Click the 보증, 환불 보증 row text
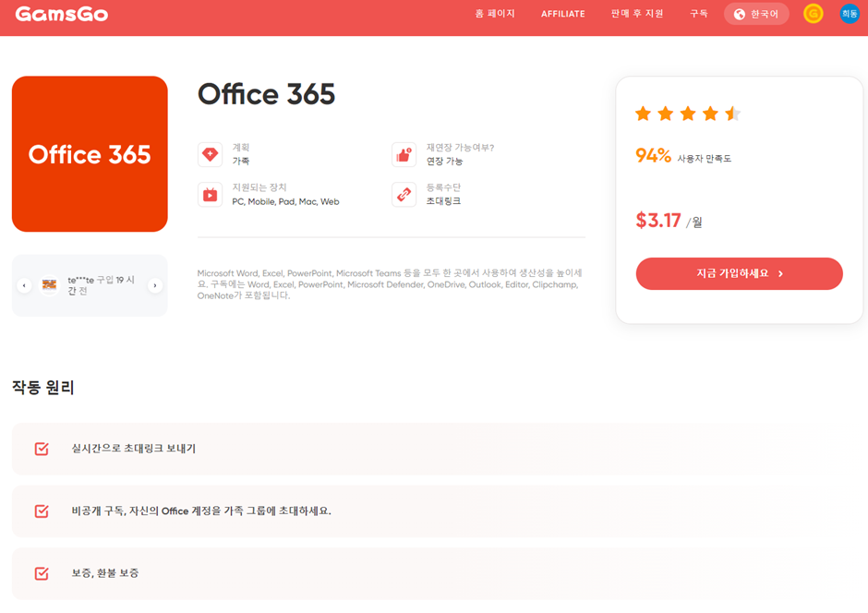Viewport: 868px width, 613px height. (105, 573)
